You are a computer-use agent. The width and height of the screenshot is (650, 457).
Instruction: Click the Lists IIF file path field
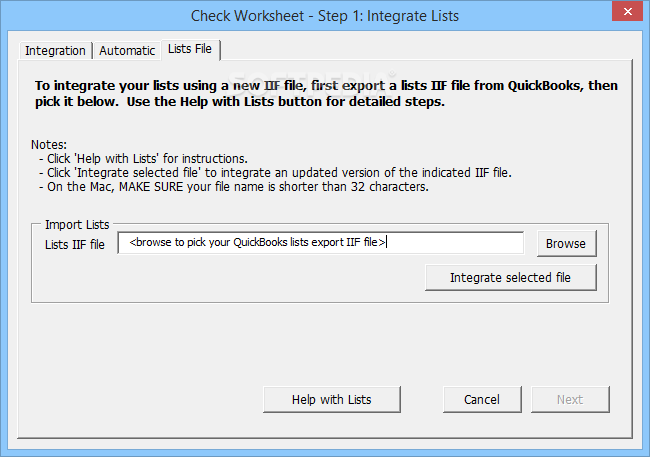click(320, 243)
